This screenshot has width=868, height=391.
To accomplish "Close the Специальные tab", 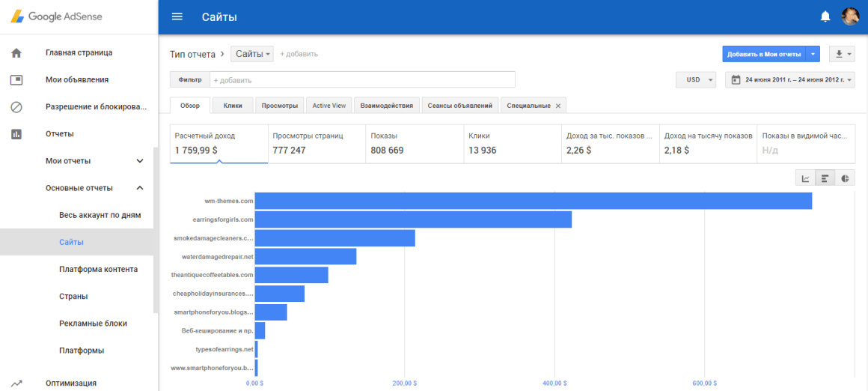I will pyautogui.click(x=557, y=106).
